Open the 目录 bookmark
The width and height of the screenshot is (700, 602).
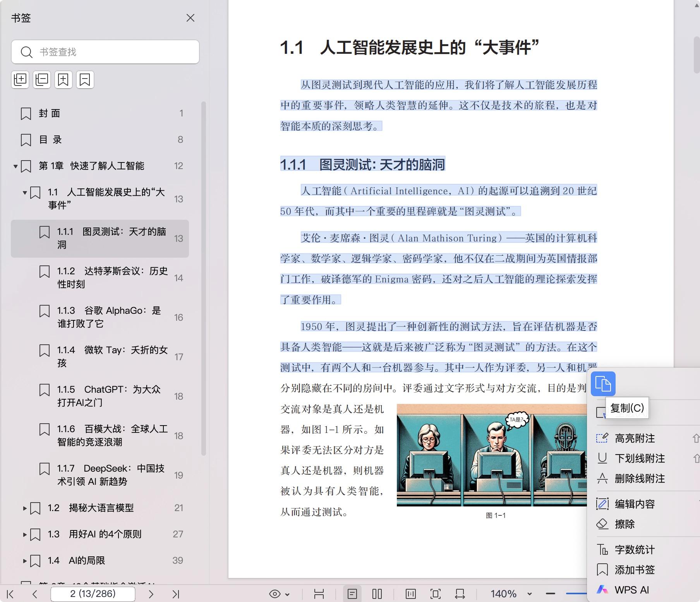(100, 140)
